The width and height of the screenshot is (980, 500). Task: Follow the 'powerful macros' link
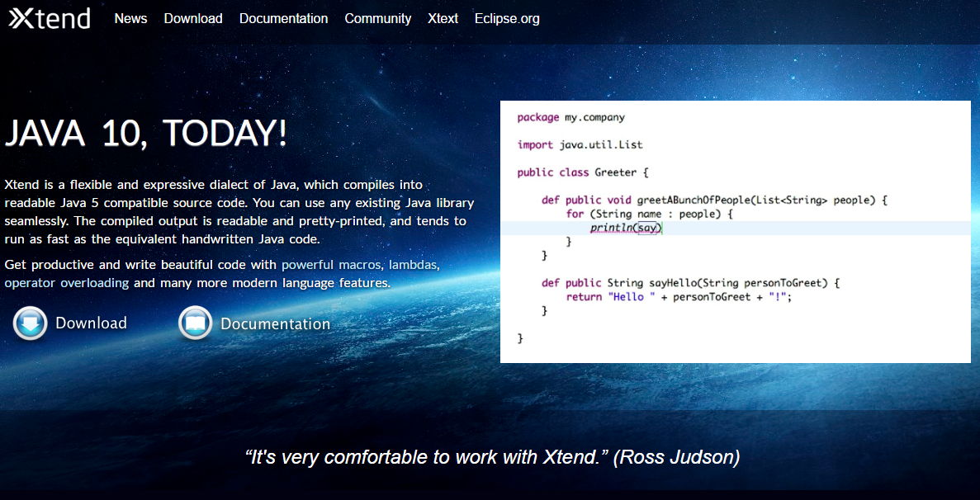pos(331,265)
